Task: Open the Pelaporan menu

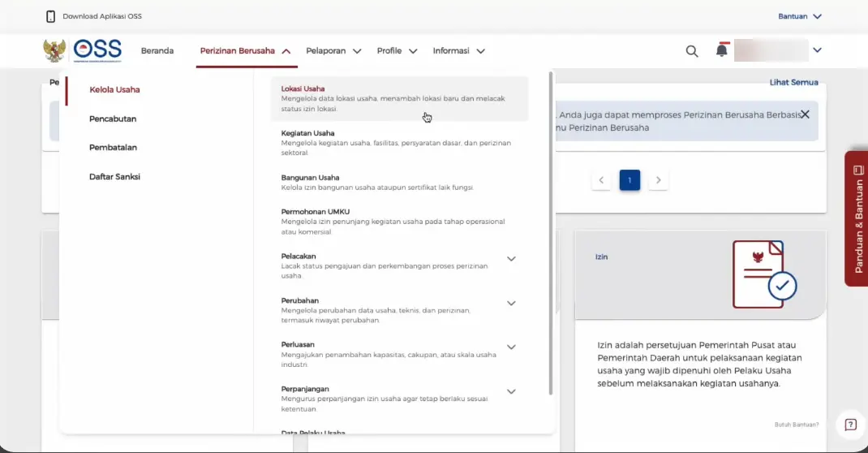Action: click(x=333, y=50)
